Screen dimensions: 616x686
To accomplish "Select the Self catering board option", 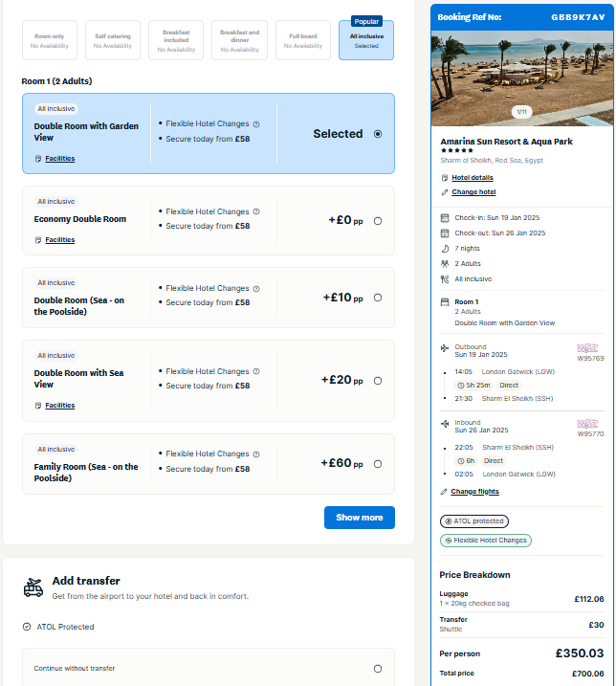I will click(x=113, y=40).
